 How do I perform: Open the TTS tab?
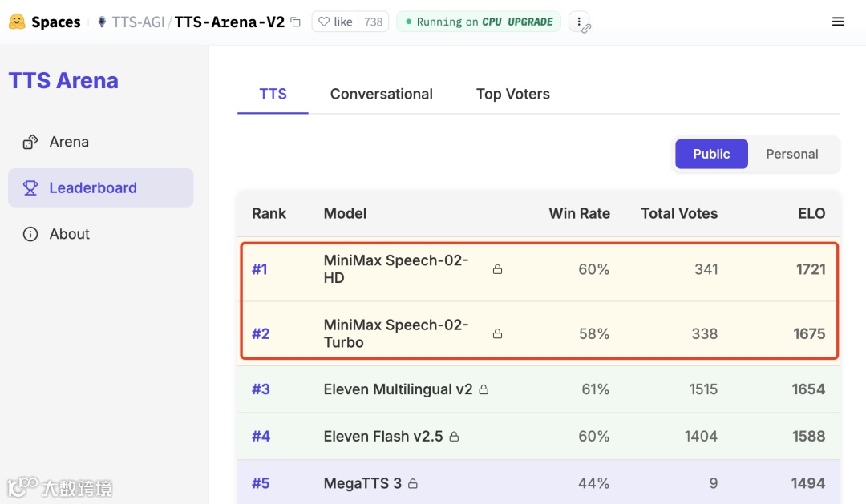(273, 94)
